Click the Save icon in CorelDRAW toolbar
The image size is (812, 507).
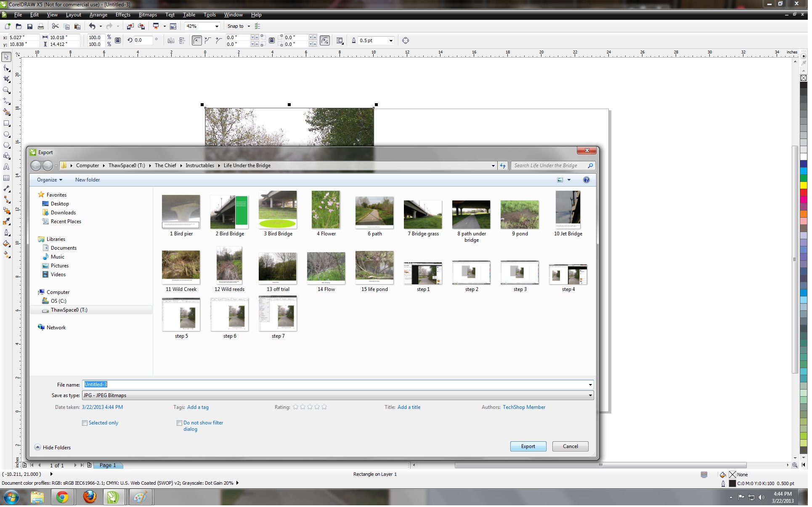pyautogui.click(x=29, y=27)
